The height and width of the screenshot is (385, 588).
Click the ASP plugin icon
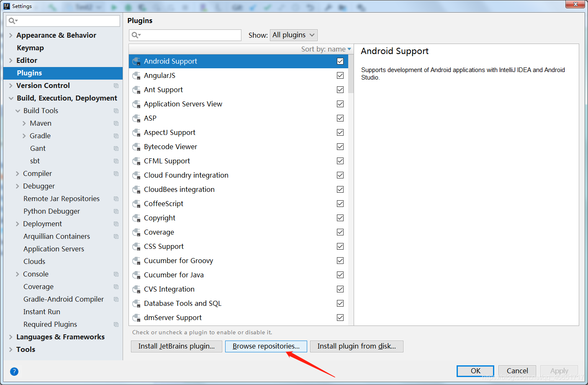pyautogui.click(x=136, y=119)
